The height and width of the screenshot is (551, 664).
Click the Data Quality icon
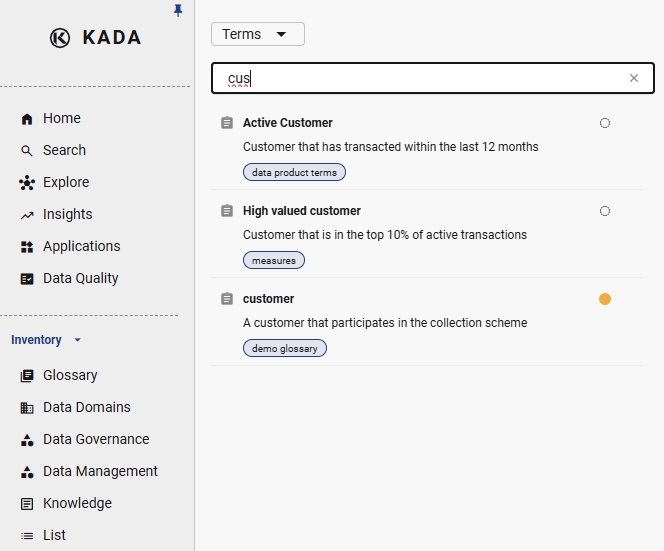(27, 279)
